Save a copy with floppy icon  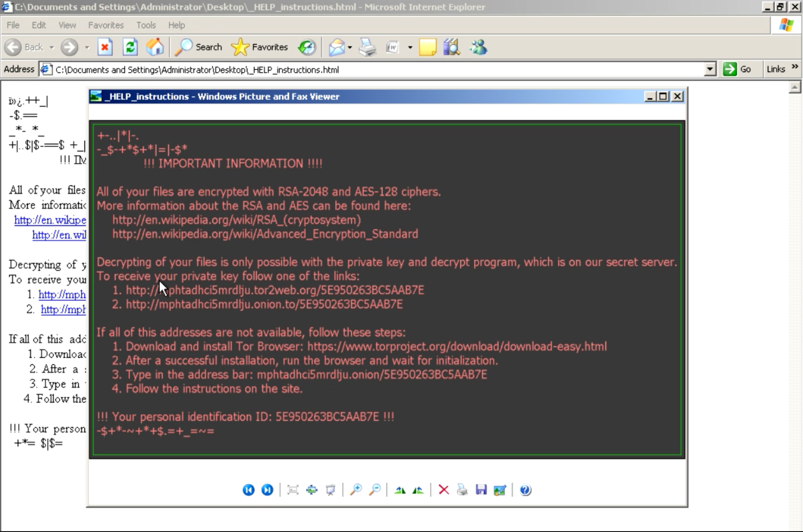coord(481,490)
